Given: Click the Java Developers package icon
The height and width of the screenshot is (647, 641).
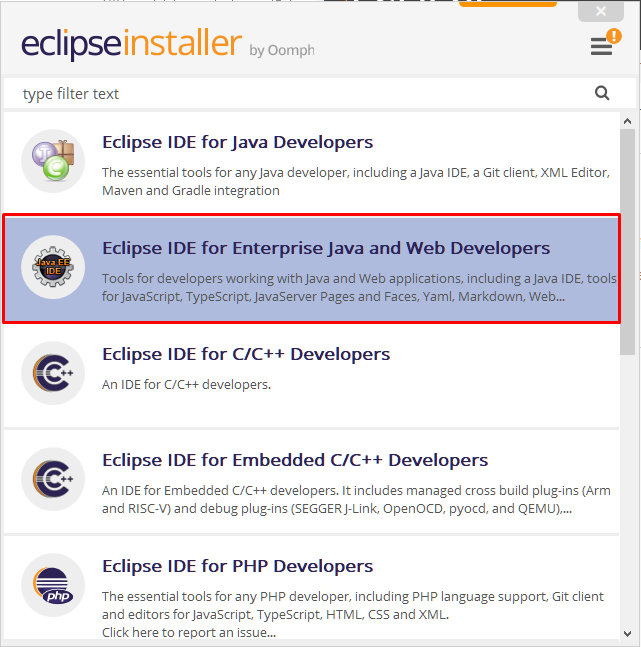Looking at the screenshot, I should point(53,161).
